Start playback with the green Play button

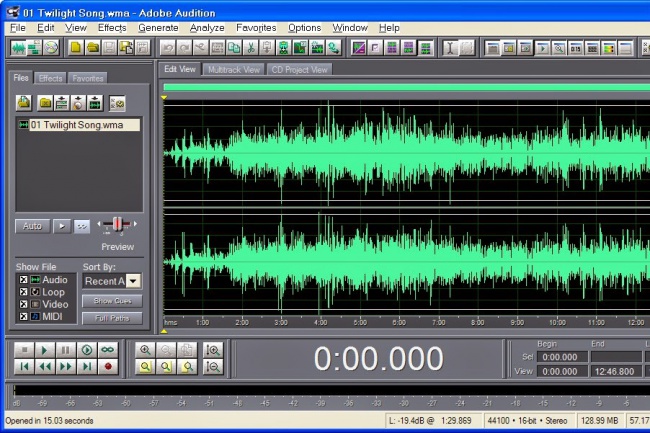coord(45,350)
